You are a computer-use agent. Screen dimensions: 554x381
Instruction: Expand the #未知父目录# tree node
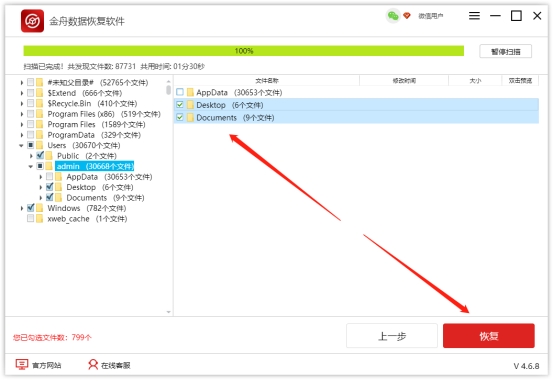point(22,83)
